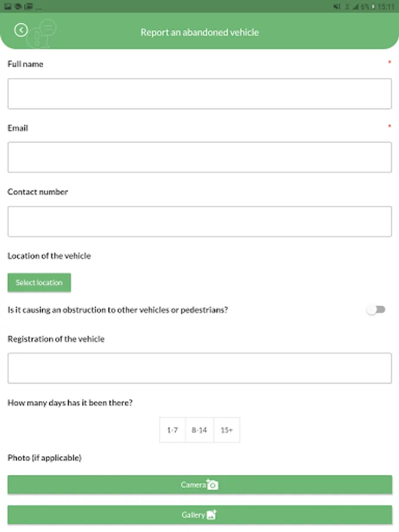The height and width of the screenshot is (532, 399).
Task: Tap the notification overflow dots in the status bar
Action: tap(39, 7)
